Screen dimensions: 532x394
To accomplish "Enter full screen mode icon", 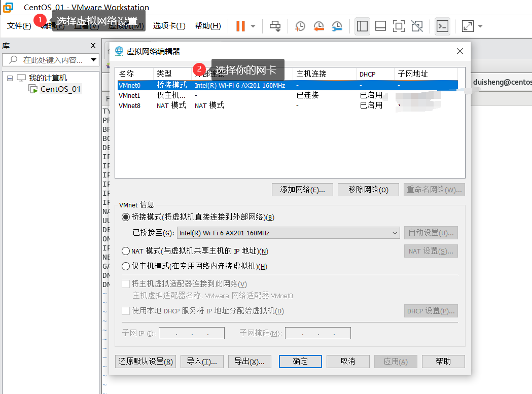I will pyautogui.click(x=399, y=26).
